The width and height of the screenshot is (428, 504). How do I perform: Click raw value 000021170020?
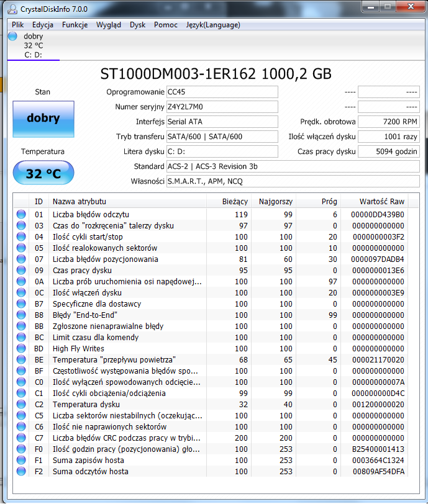click(378, 359)
